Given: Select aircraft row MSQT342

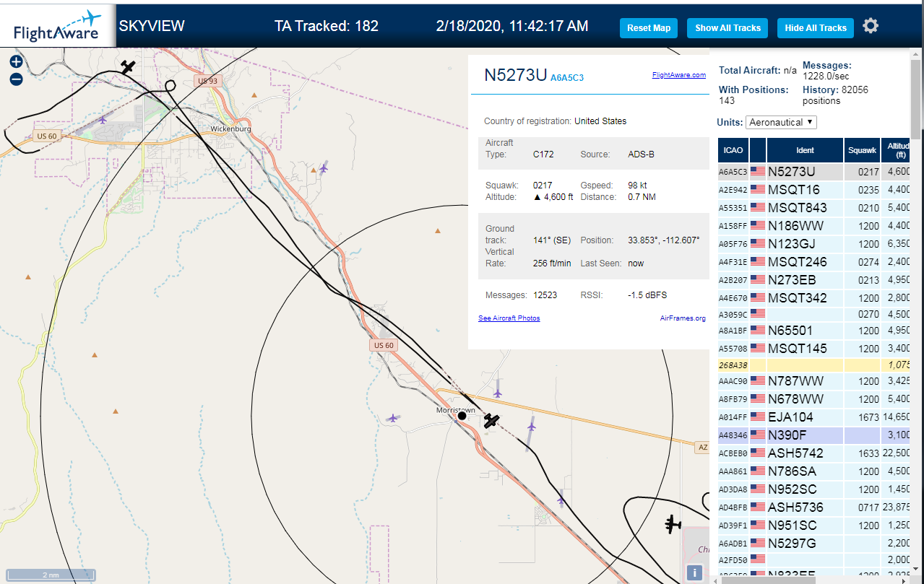Looking at the screenshot, I should [x=814, y=298].
